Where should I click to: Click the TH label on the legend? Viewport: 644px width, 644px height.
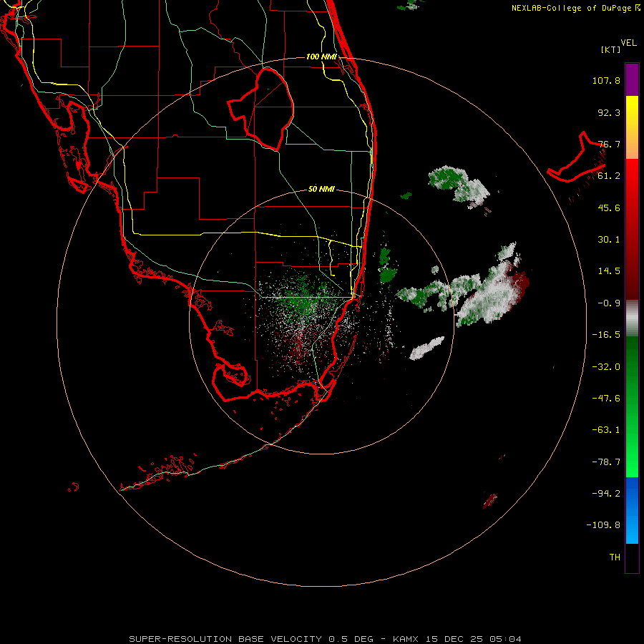(x=615, y=557)
